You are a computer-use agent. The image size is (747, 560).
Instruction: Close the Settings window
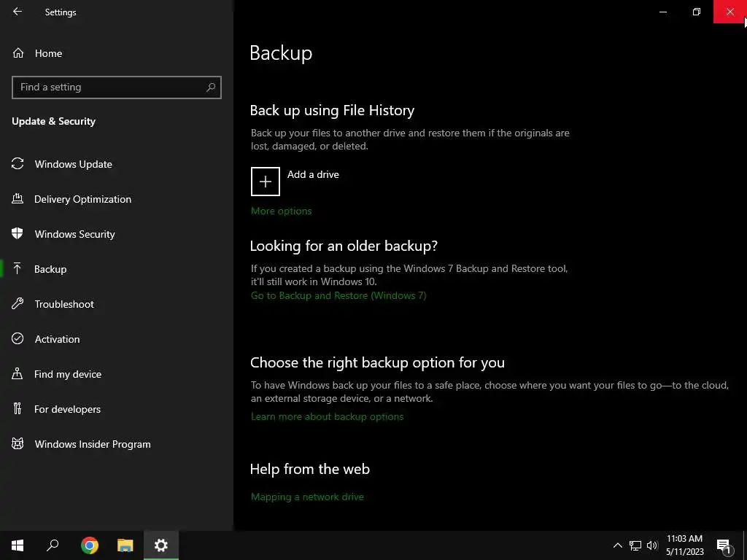point(729,12)
